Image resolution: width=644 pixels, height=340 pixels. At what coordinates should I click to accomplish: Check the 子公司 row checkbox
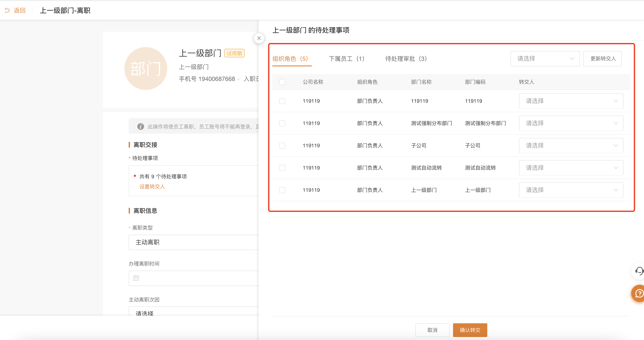tap(282, 146)
